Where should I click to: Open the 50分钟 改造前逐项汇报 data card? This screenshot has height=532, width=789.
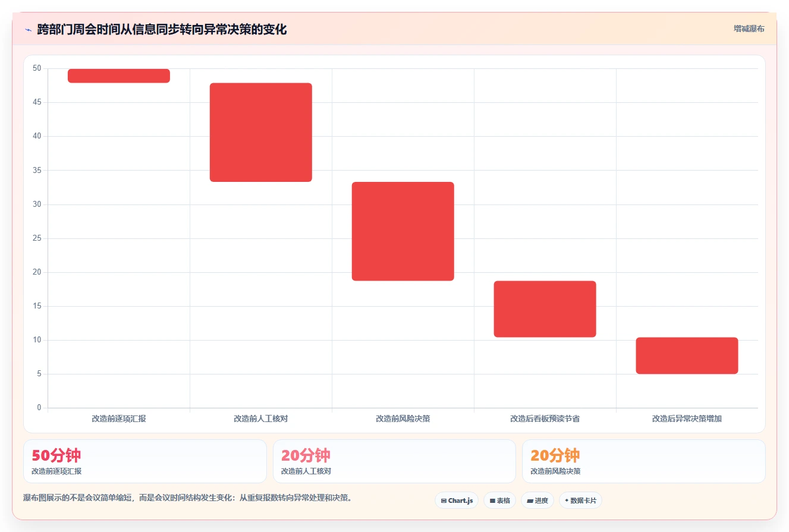(145, 461)
